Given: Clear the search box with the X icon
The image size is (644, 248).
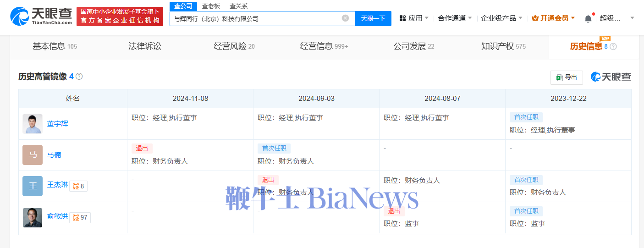Looking at the screenshot, I should coord(345,18).
